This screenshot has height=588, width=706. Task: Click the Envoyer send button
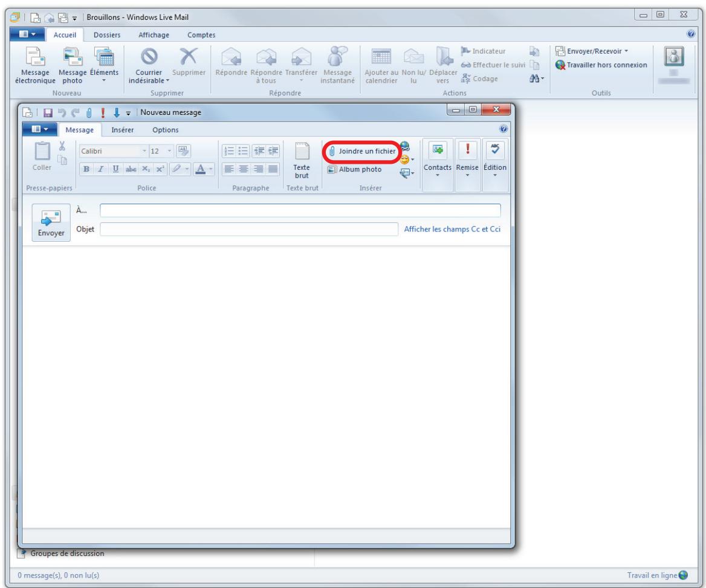coord(51,222)
